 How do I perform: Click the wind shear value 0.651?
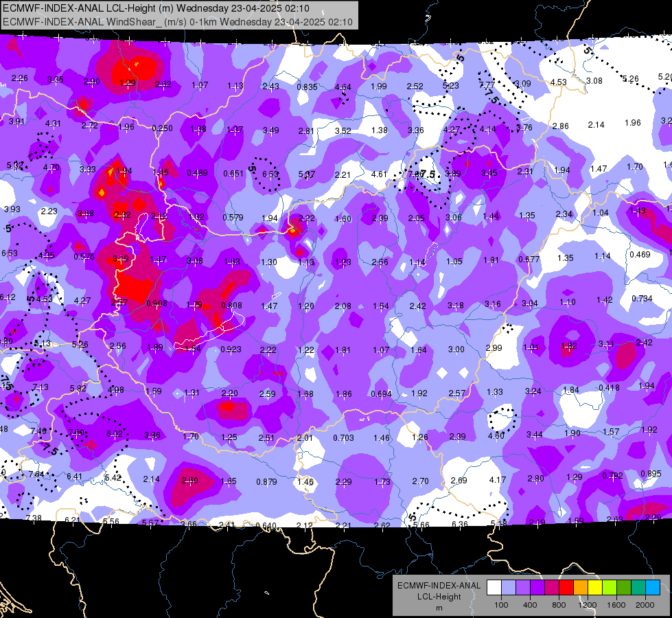click(233, 174)
